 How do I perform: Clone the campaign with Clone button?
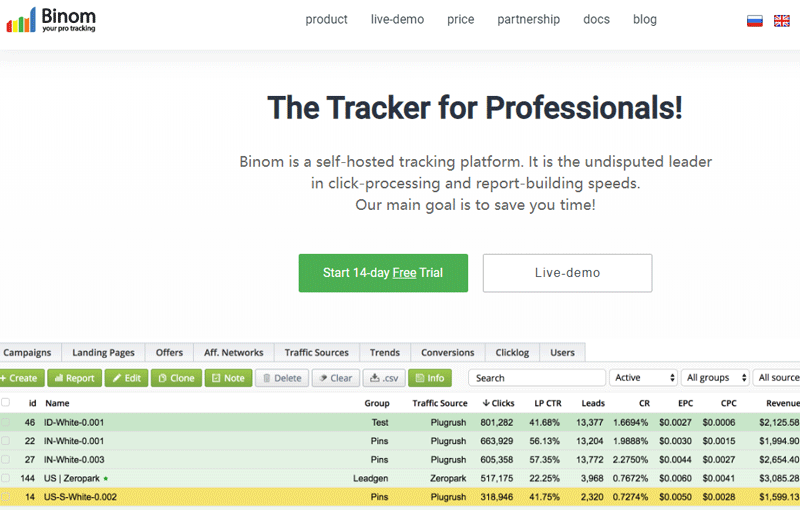[x=176, y=378]
